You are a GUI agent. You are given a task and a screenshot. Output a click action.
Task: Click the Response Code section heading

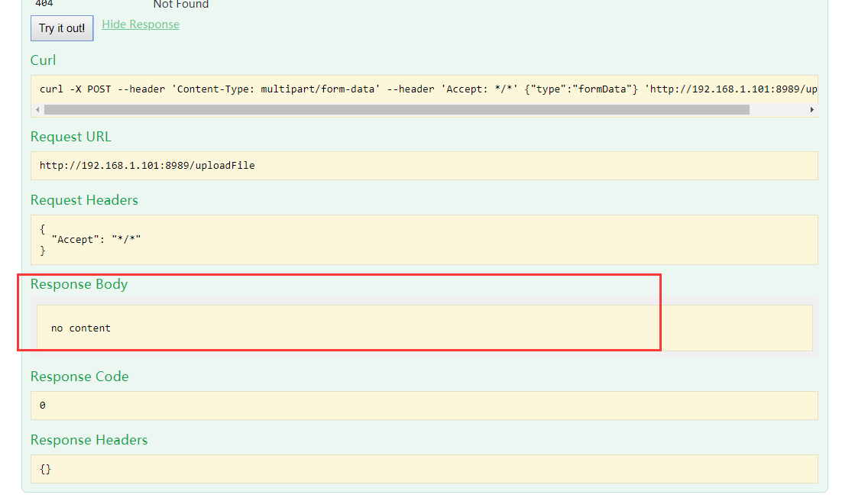pyautogui.click(x=79, y=377)
